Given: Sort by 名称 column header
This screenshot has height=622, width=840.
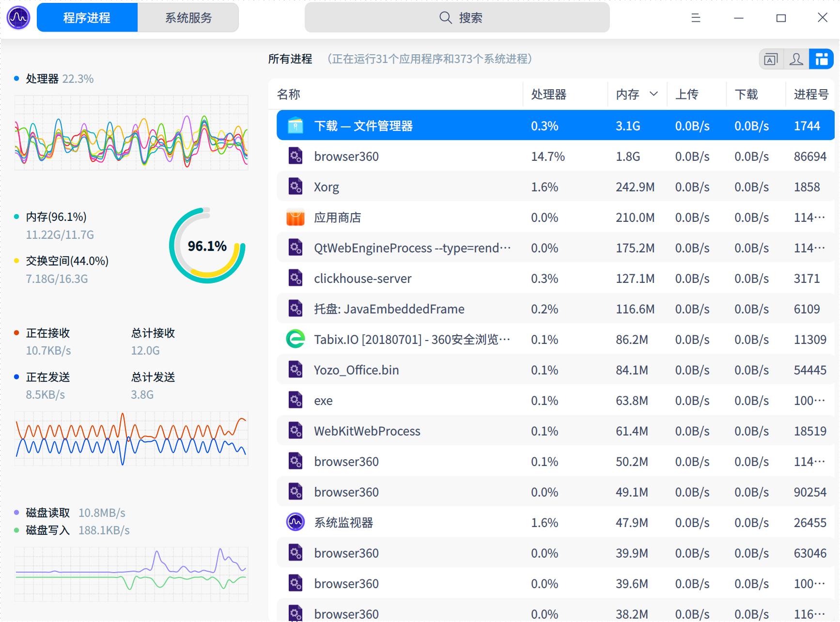Looking at the screenshot, I should click(x=289, y=94).
